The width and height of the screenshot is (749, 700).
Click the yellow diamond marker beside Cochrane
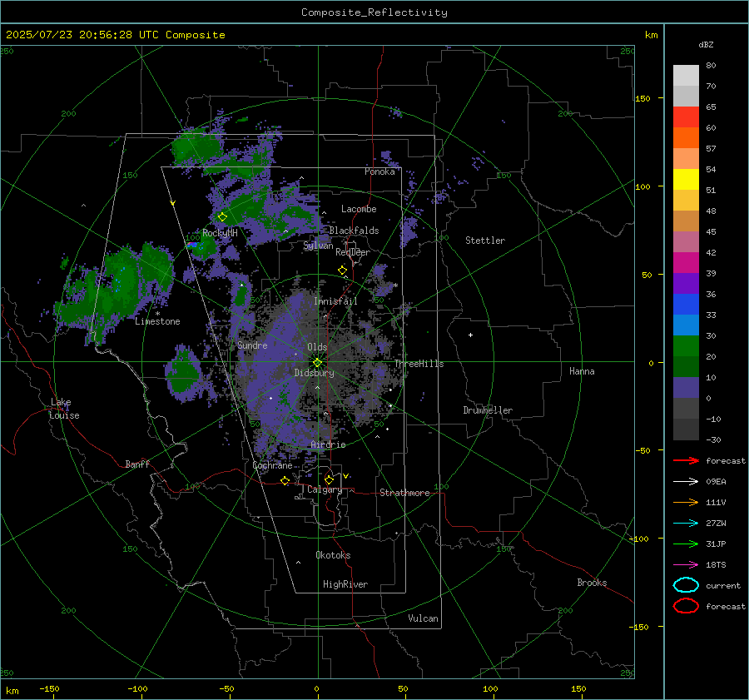pos(285,480)
